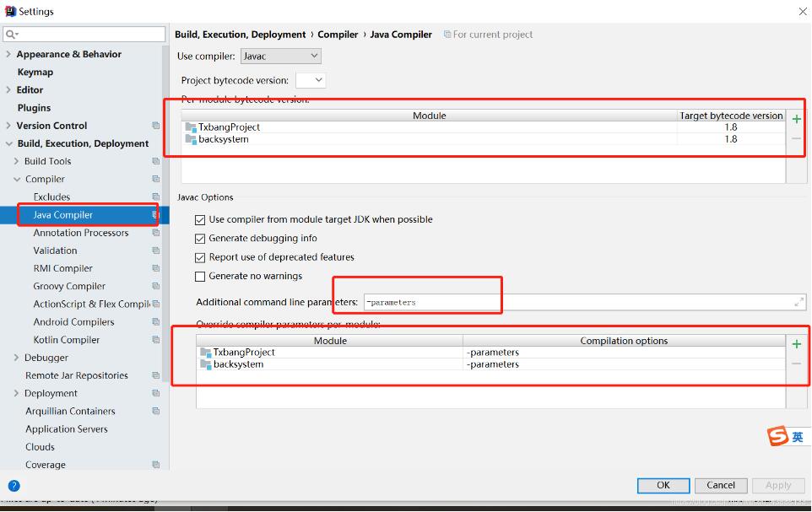Screen dimensions: 812x512
Task: Click the project-level icon beside Arquillian Containers
Action: coord(155,411)
